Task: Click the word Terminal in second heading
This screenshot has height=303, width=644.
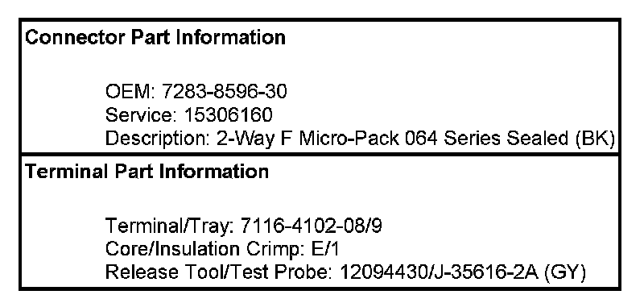Action: [67, 172]
